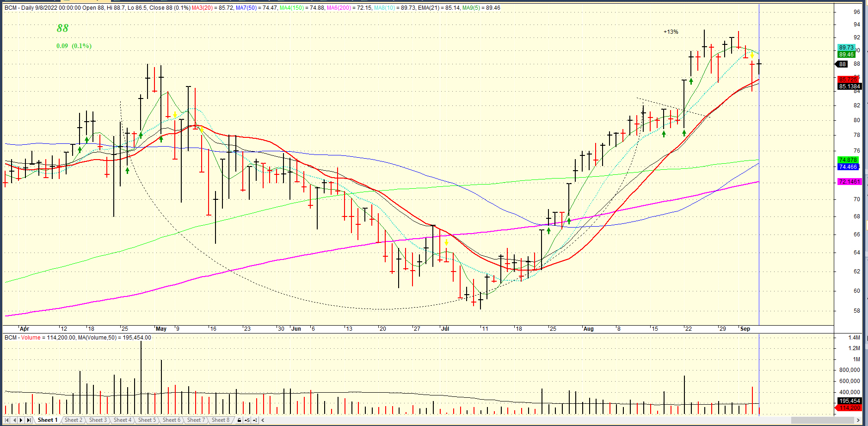Select the Sheet 8 tab

click(x=220, y=420)
